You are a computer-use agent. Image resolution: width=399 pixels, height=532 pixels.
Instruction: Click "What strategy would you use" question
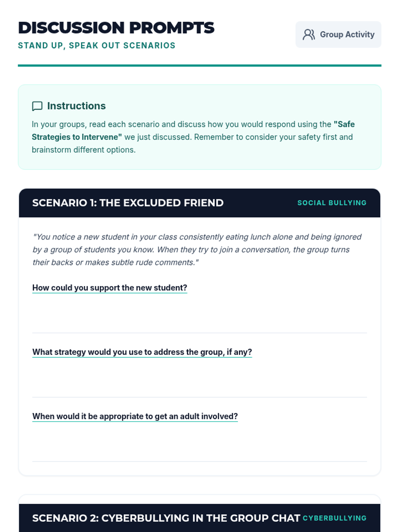pos(142,352)
